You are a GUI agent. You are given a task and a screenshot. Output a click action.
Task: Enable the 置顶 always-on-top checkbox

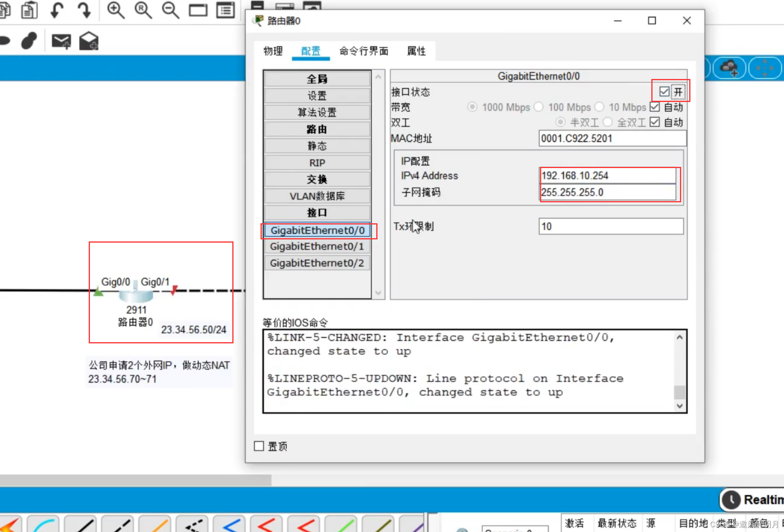[x=259, y=446]
